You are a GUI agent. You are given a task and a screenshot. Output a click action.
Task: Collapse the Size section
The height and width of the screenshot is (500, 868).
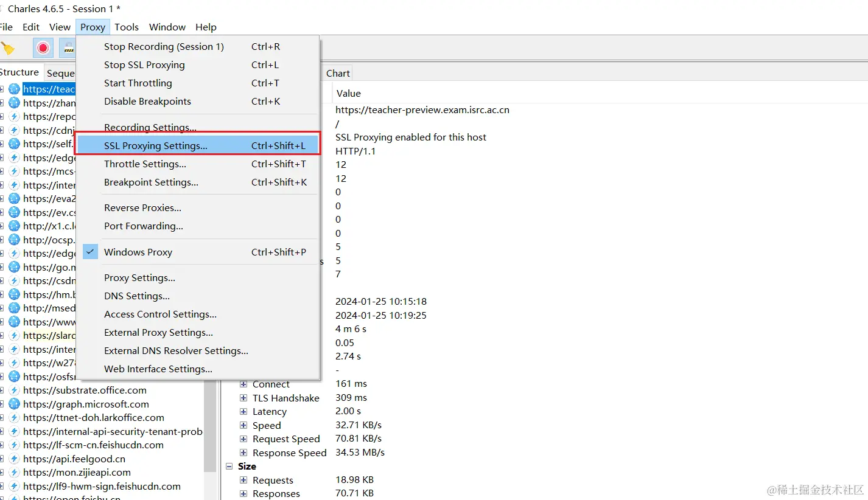pos(229,467)
